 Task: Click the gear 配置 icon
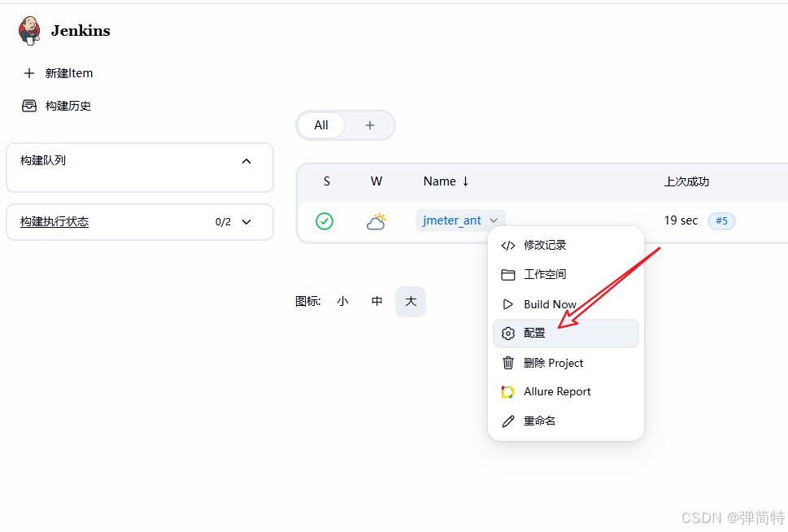508,334
